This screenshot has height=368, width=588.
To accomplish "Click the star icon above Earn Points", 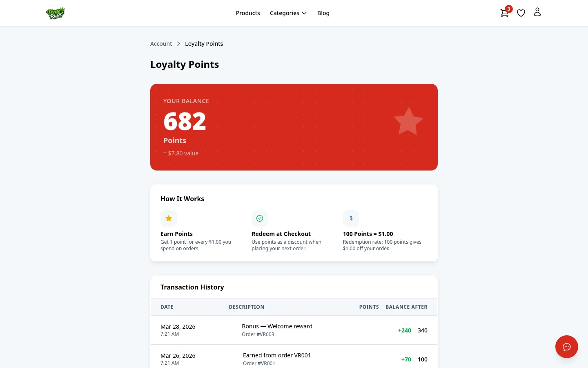I will [169, 218].
